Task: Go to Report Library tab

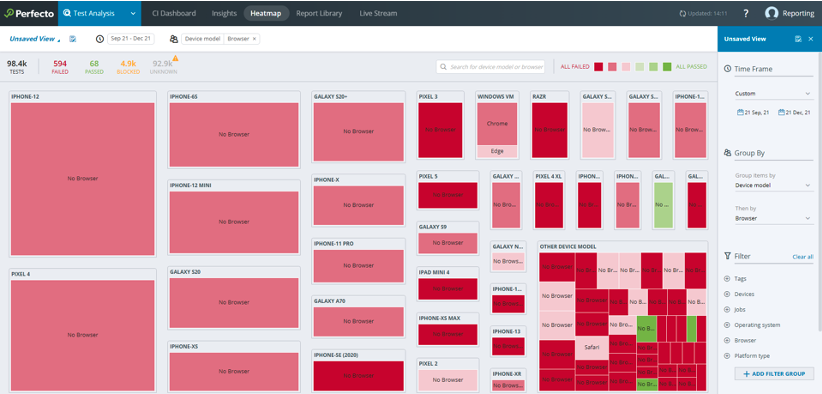Action: point(319,13)
